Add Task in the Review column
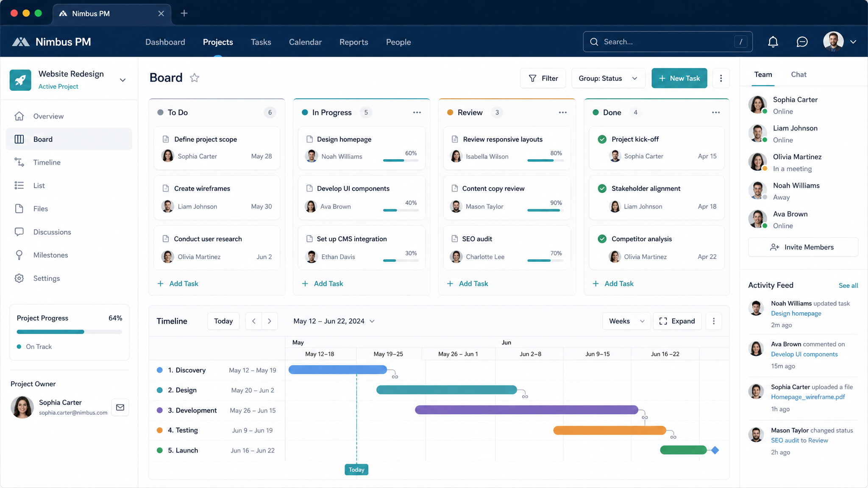 coord(467,283)
